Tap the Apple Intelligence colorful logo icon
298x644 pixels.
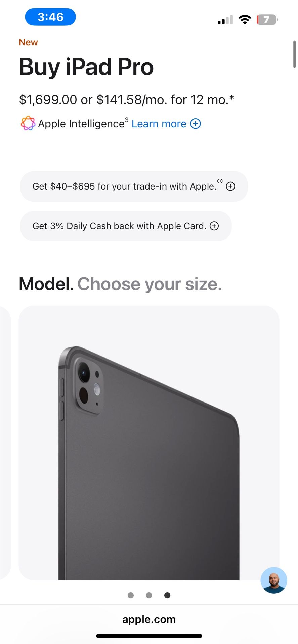pos(28,123)
